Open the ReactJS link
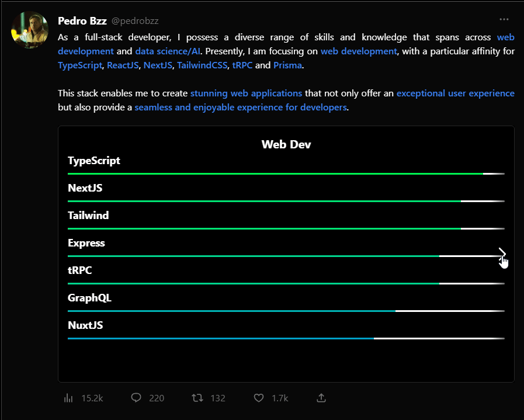 coord(123,65)
